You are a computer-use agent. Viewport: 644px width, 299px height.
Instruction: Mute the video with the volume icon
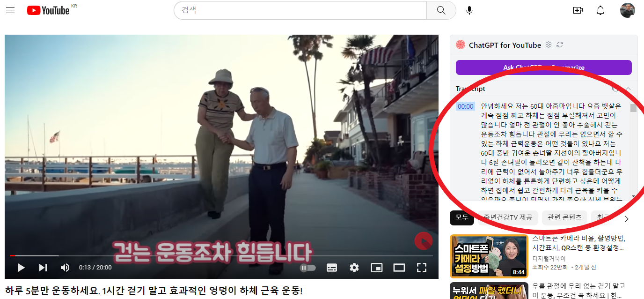tap(65, 267)
